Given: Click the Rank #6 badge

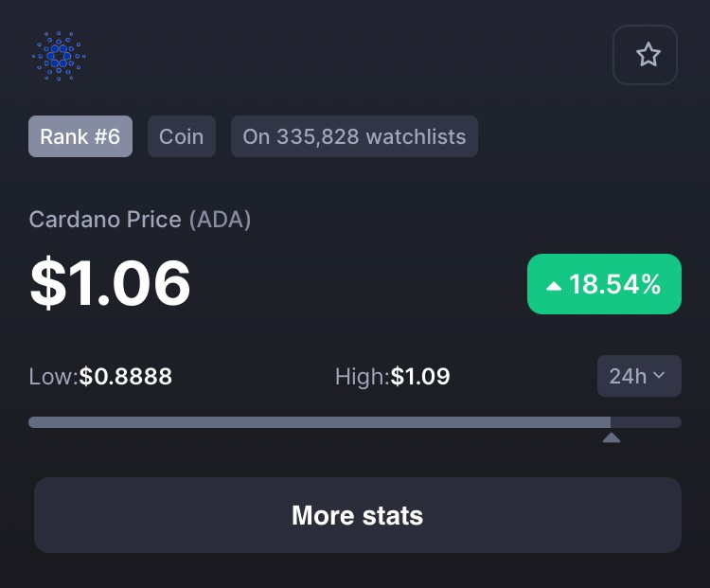Looking at the screenshot, I should [x=80, y=136].
